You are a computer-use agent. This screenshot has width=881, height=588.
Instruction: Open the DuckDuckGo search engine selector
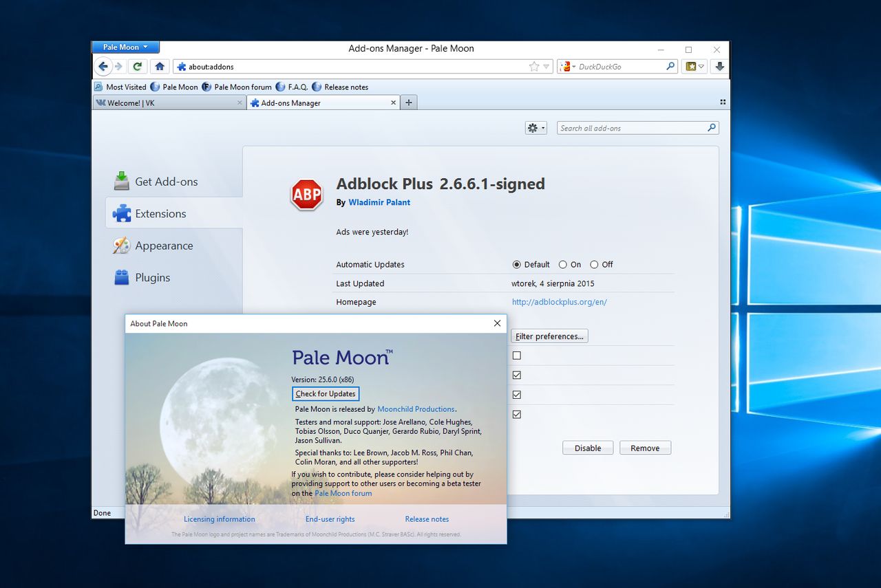(x=568, y=67)
